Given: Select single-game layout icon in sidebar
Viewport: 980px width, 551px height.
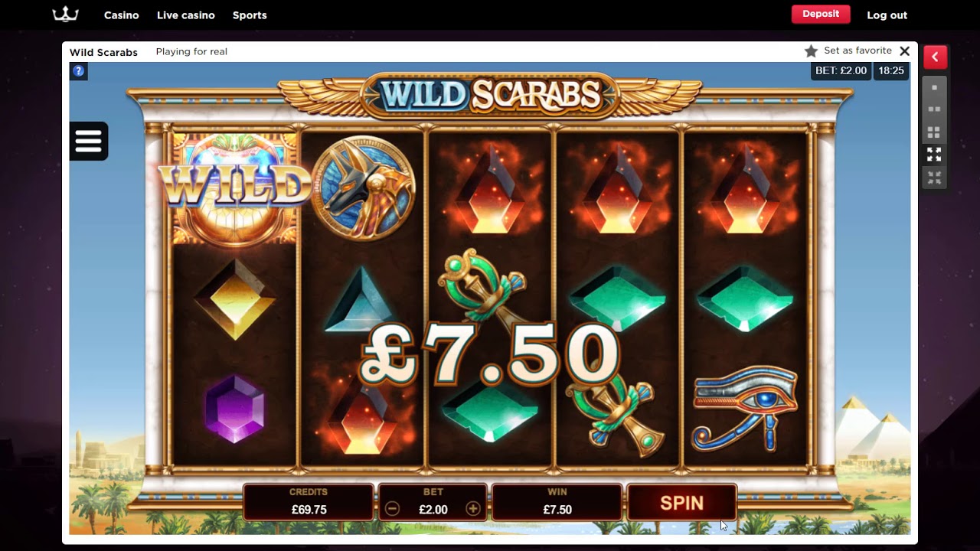Looking at the screenshot, I should [x=934, y=87].
